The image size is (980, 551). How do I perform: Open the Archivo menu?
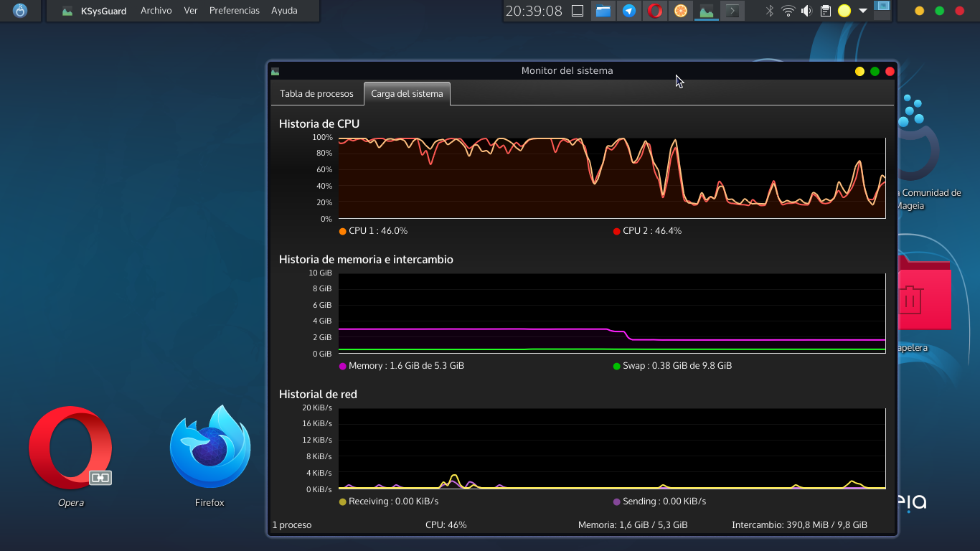(x=156, y=11)
